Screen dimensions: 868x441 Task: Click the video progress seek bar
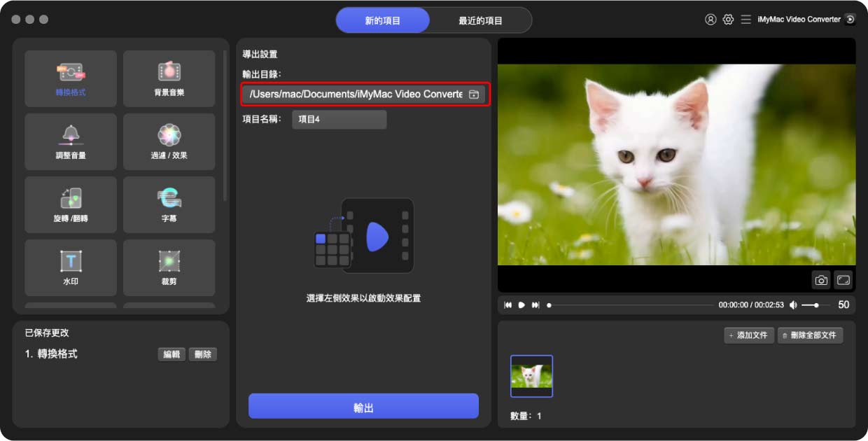631,305
